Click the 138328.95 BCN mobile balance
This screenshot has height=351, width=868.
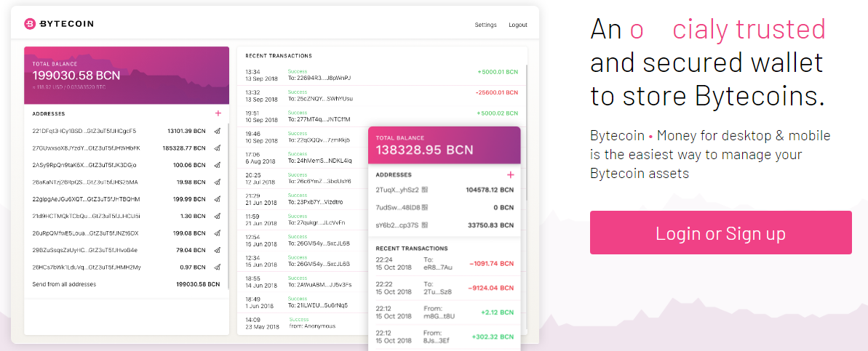pos(425,150)
